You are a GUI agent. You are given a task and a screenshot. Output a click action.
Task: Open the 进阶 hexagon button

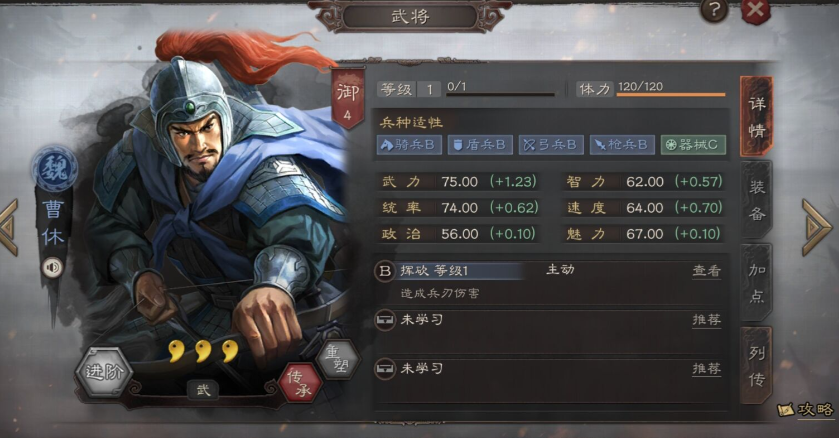pos(104,372)
